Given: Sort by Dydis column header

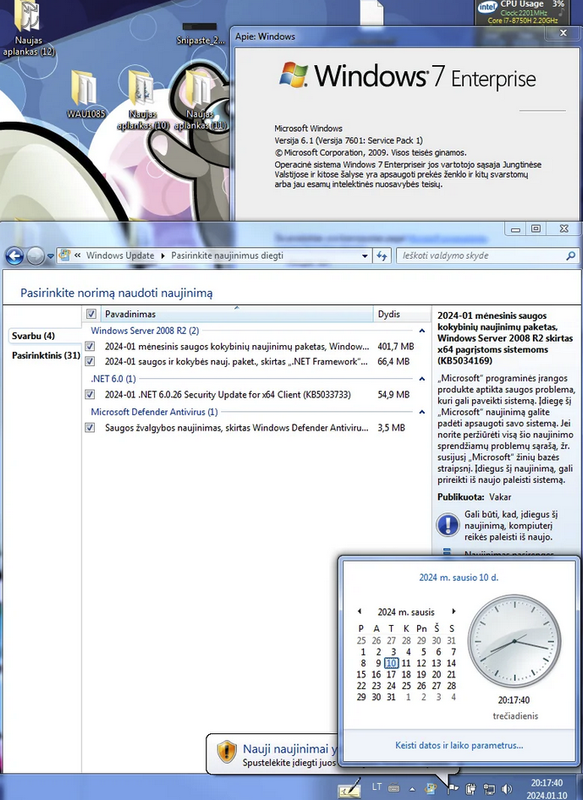Looking at the screenshot, I should click(x=401, y=314).
